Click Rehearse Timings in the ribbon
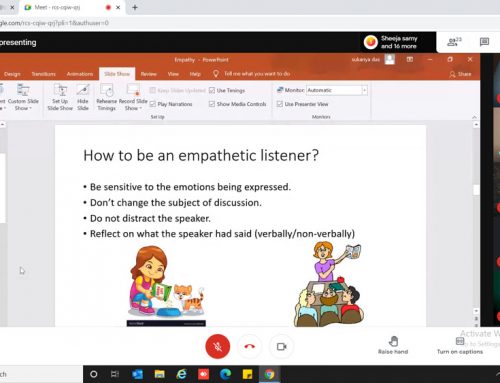500x383 pixels. [107, 97]
